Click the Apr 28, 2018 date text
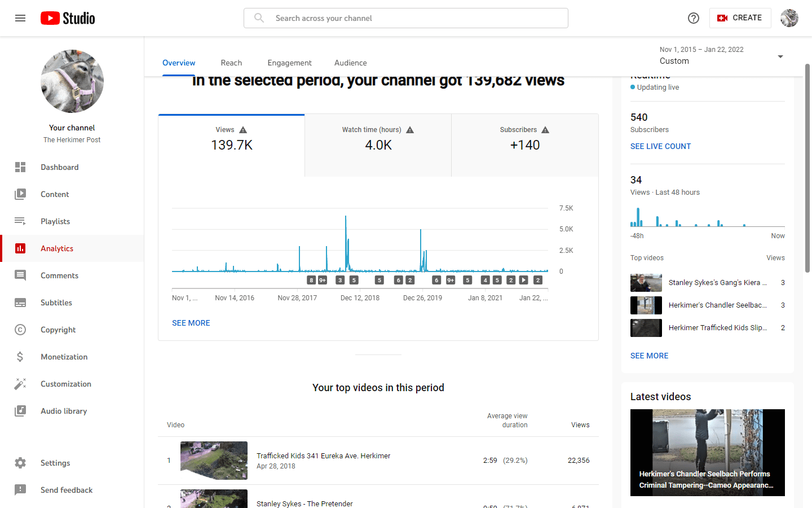The image size is (812, 508). 276,466
